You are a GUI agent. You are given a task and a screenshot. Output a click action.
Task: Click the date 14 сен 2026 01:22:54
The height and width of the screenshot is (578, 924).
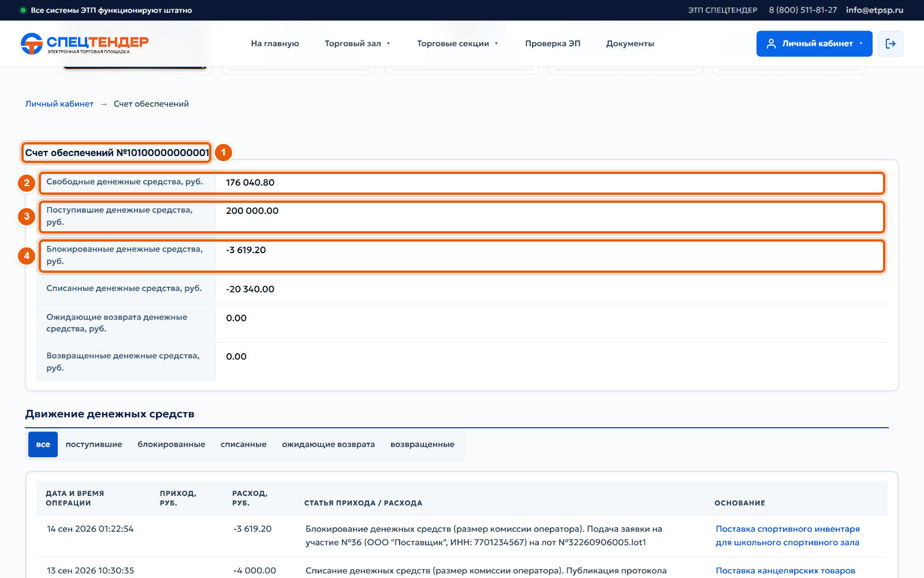(90, 529)
